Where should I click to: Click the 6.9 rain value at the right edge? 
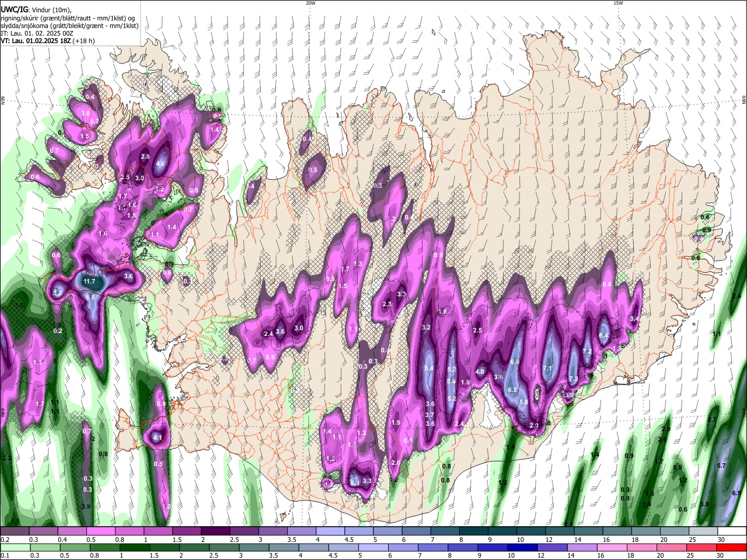[736, 493]
